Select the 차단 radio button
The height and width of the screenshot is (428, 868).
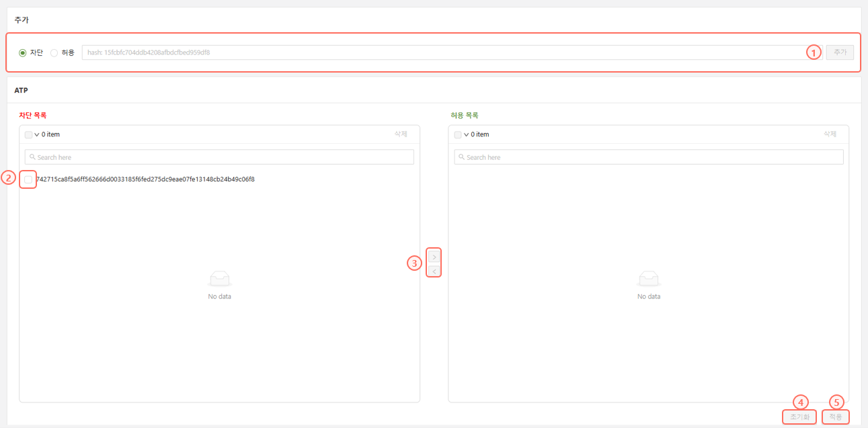tap(23, 52)
